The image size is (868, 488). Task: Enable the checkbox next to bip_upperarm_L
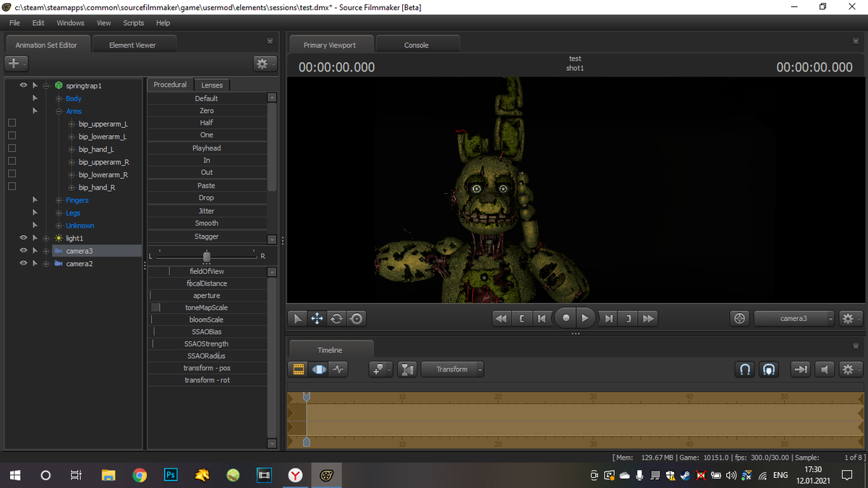pos(12,122)
